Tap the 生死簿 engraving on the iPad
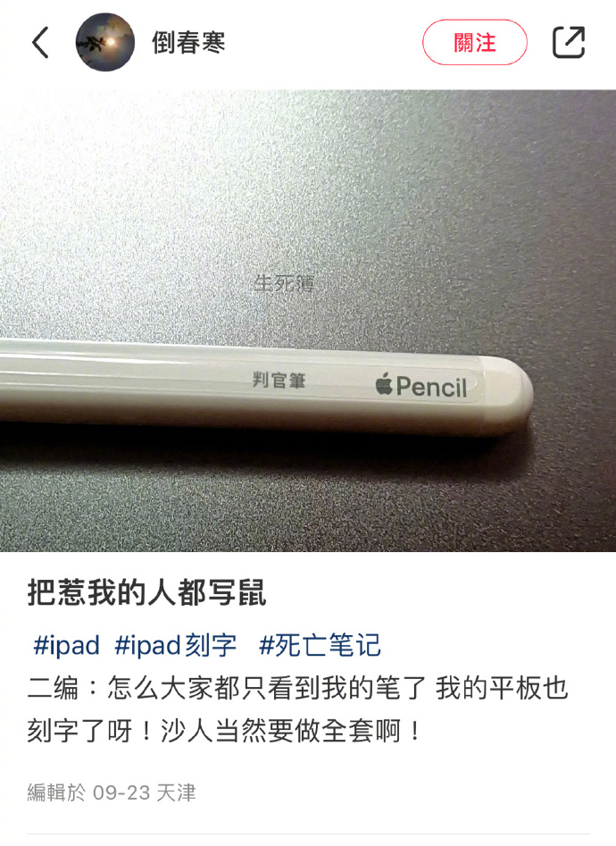 284,283
